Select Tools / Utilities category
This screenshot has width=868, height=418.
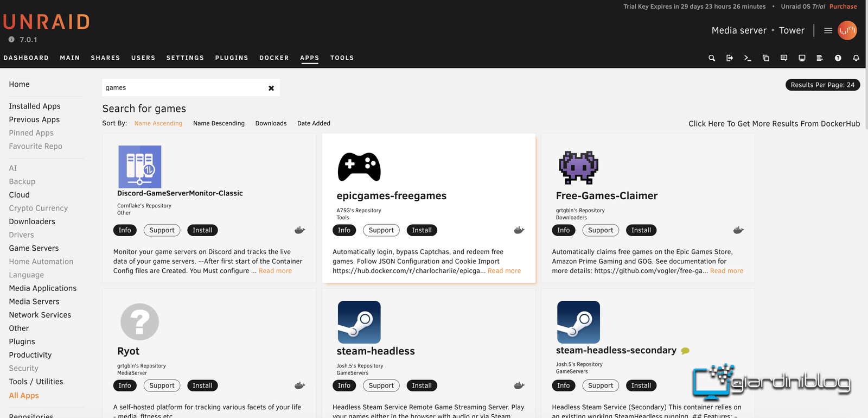(36, 382)
